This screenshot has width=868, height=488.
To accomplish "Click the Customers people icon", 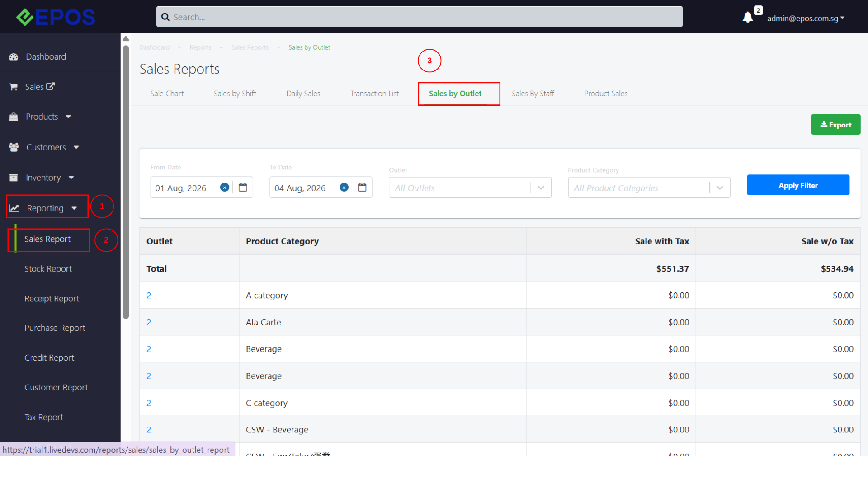I will pos(14,147).
